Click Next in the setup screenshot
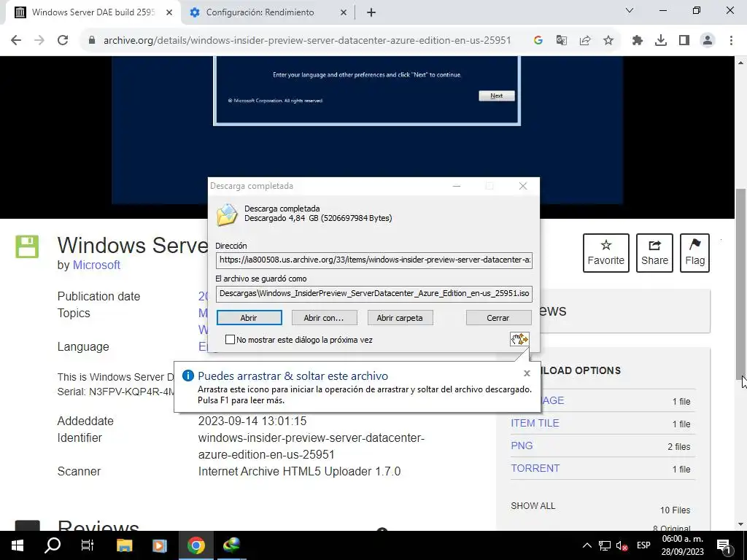This screenshot has height=560, width=747. coord(496,96)
